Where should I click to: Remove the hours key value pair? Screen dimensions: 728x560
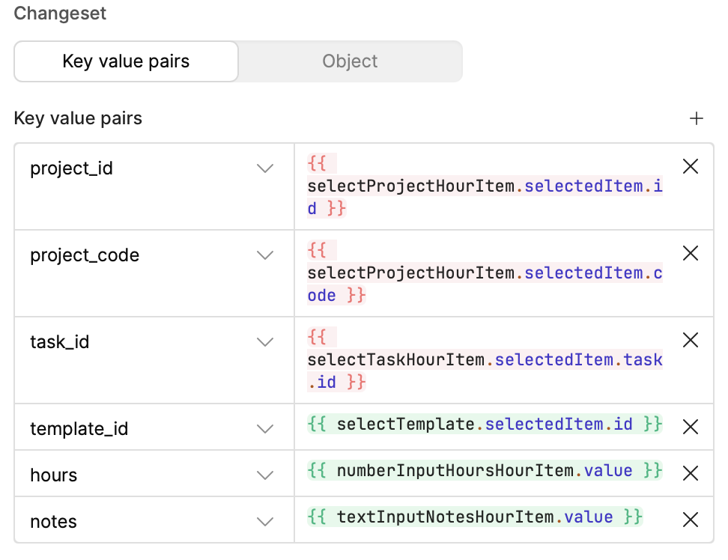tap(691, 473)
